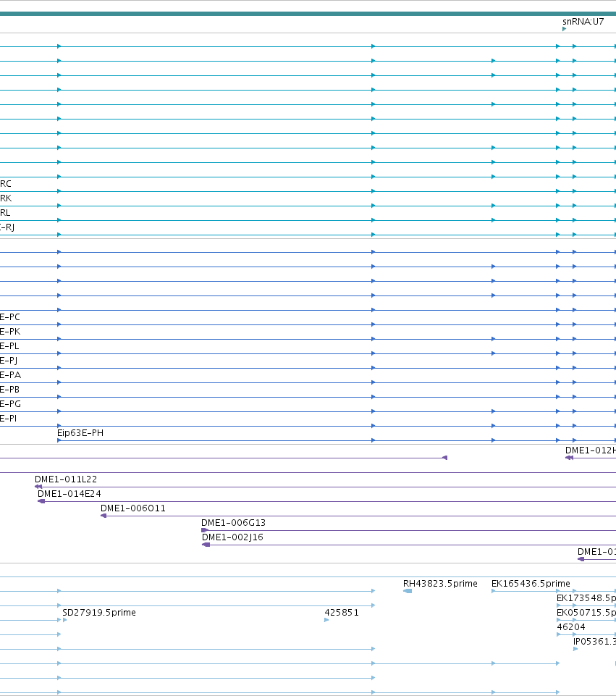This screenshot has width=616, height=696.
Task: Select the DME1-002J16 label
Action: click(x=232, y=537)
